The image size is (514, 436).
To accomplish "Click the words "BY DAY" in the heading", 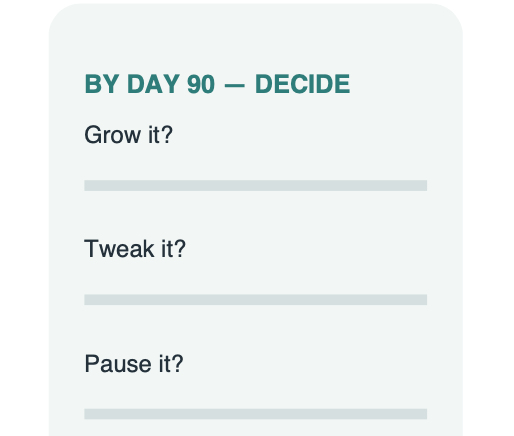I will click(132, 84).
